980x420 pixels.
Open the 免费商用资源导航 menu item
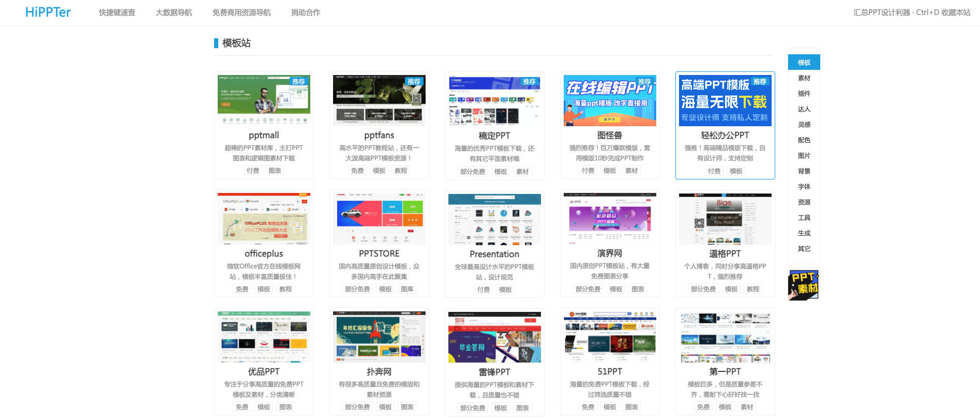point(242,12)
